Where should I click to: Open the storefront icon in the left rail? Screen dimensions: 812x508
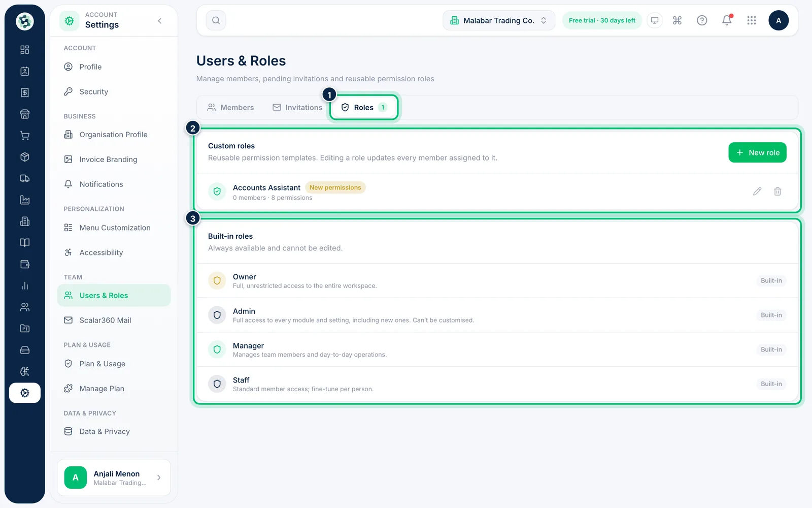pos(25,114)
